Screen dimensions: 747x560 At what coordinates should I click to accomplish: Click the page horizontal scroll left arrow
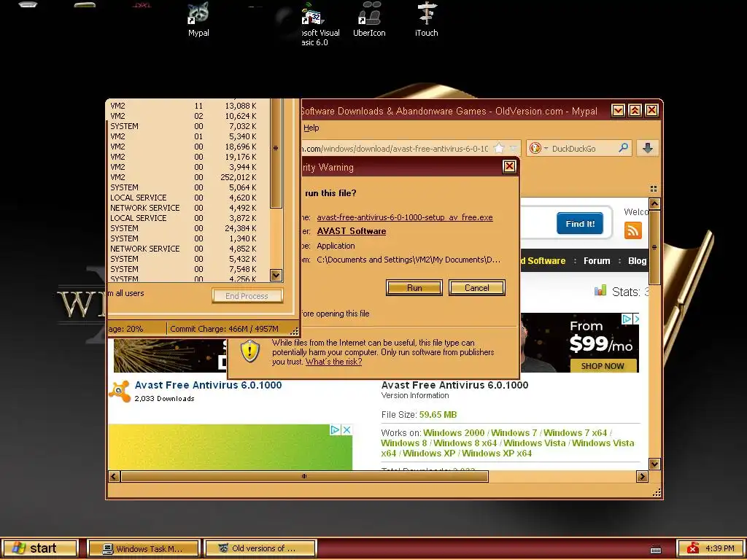point(114,476)
